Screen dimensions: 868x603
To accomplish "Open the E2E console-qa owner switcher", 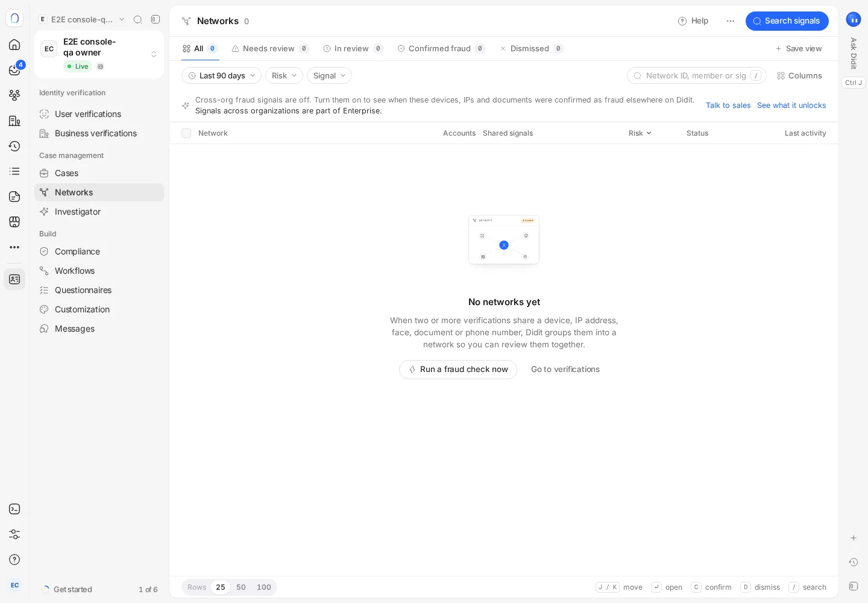I will click(x=99, y=54).
